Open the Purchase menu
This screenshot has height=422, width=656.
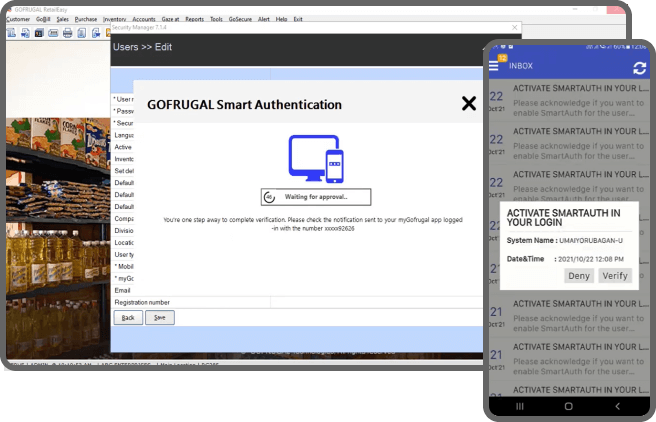coord(86,19)
